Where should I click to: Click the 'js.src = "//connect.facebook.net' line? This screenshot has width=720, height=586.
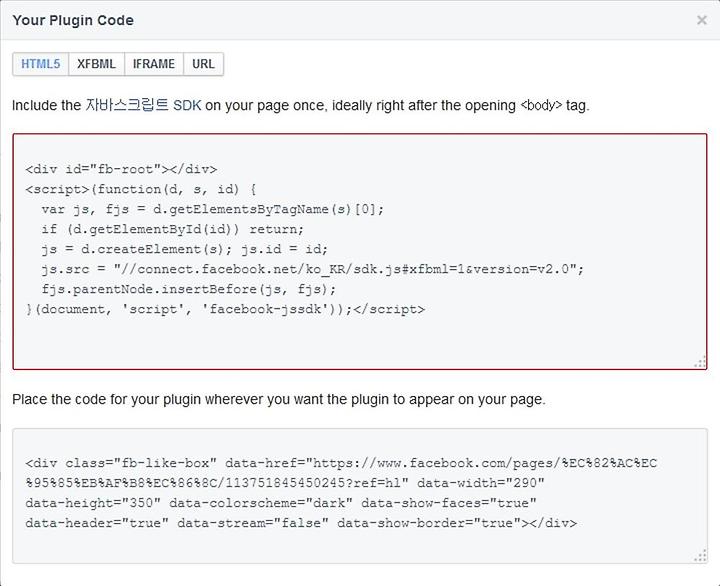coord(313,269)
